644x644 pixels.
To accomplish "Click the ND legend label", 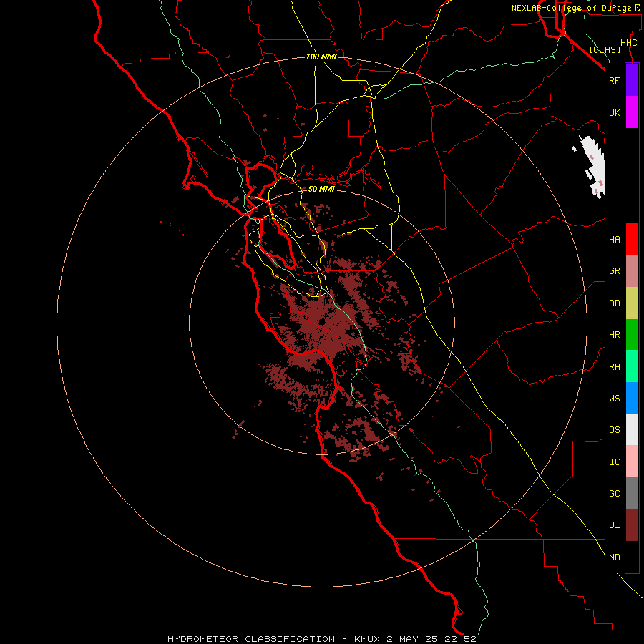I will click(614, 557).
